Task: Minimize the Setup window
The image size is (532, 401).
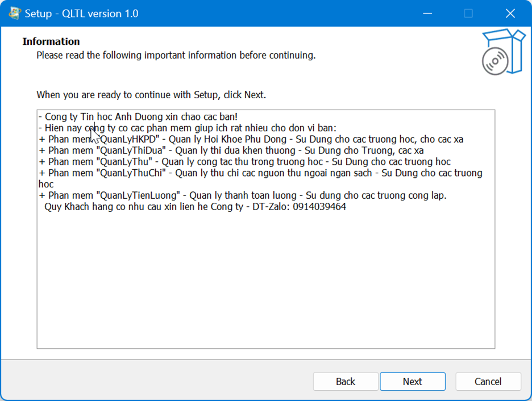Action: pos(426,13)
